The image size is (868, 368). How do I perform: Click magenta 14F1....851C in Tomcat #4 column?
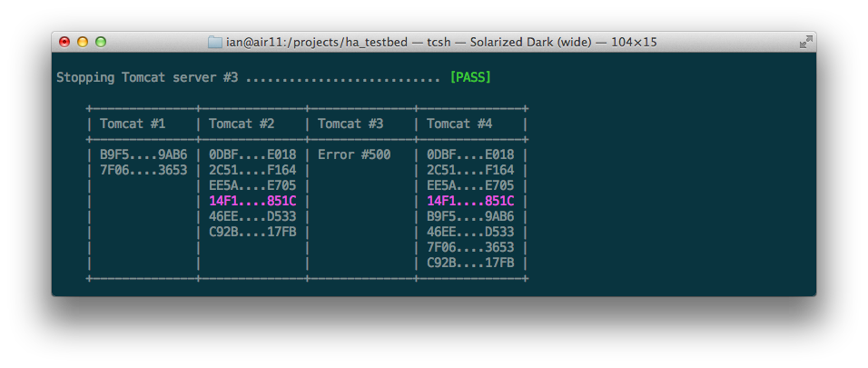click(x=470, y=201)
